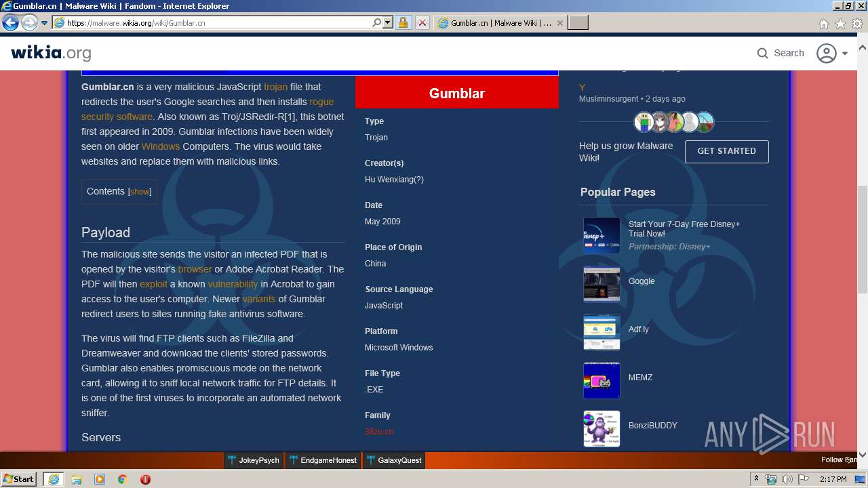Screen dimensions: 868x488
Task: Open the Goggle page thumbnail
Action: pos(601,283)
